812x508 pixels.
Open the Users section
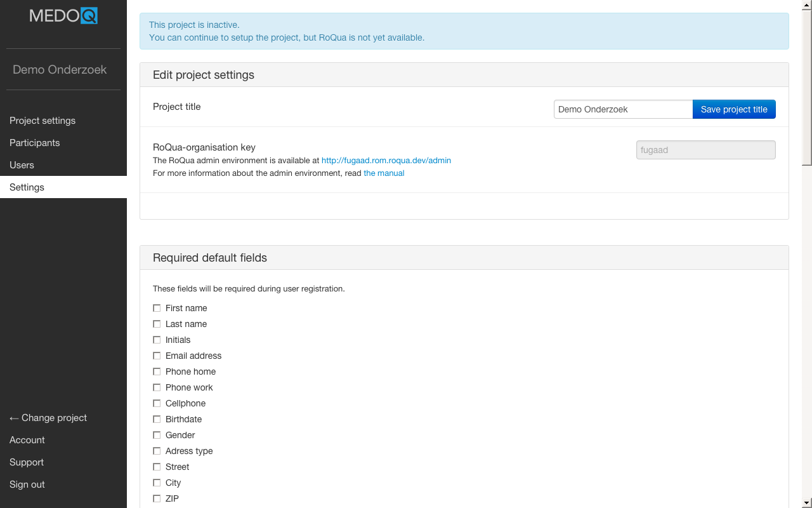pos(22,165)
